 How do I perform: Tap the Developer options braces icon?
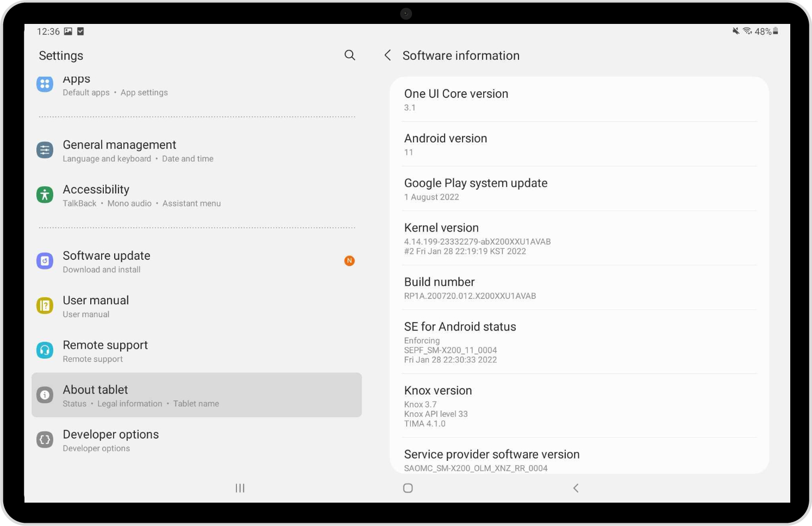coord(45,440)
